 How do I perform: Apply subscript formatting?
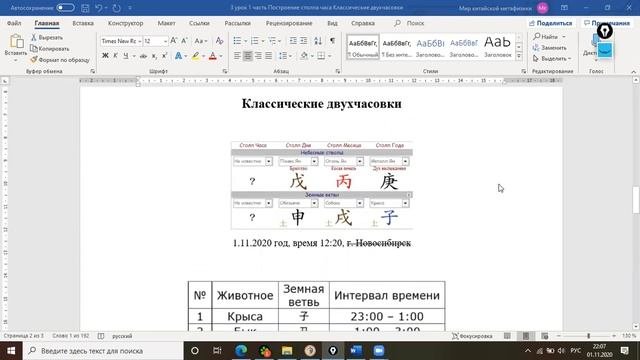click(x=154, y=56)
